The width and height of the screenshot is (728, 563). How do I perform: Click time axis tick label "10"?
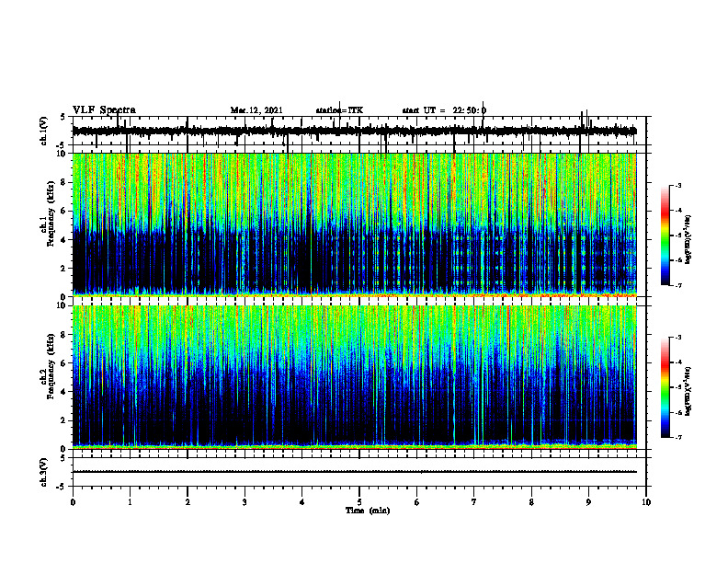point(646,502)
